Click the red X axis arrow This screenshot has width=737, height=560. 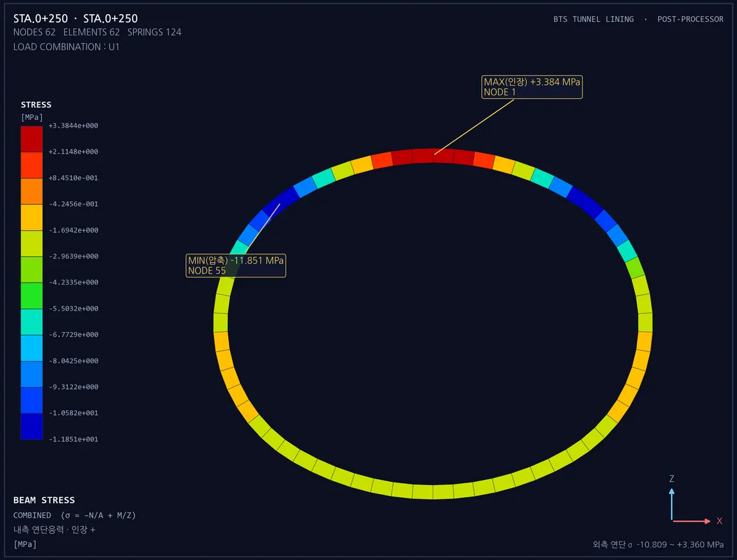tap(691, 521)
